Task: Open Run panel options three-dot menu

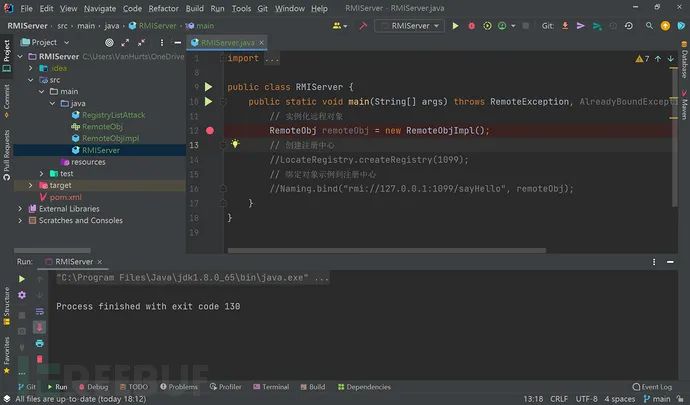Action: point(654,262)
